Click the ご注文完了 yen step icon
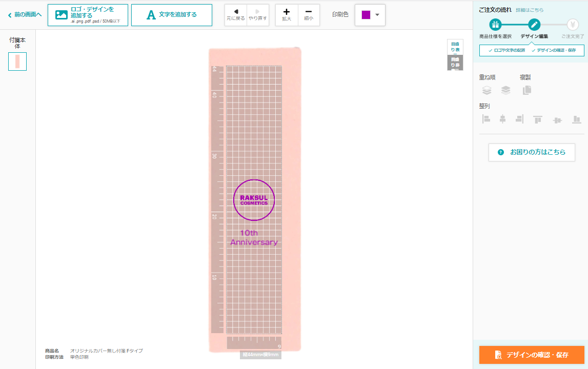The image size is (588, 369). 572,25
